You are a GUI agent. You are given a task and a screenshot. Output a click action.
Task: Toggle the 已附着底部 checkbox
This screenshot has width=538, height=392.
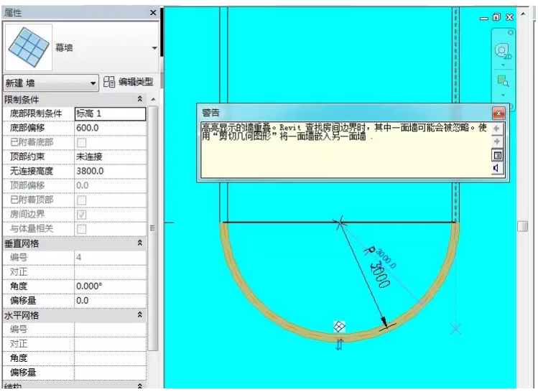click(81, 143)
